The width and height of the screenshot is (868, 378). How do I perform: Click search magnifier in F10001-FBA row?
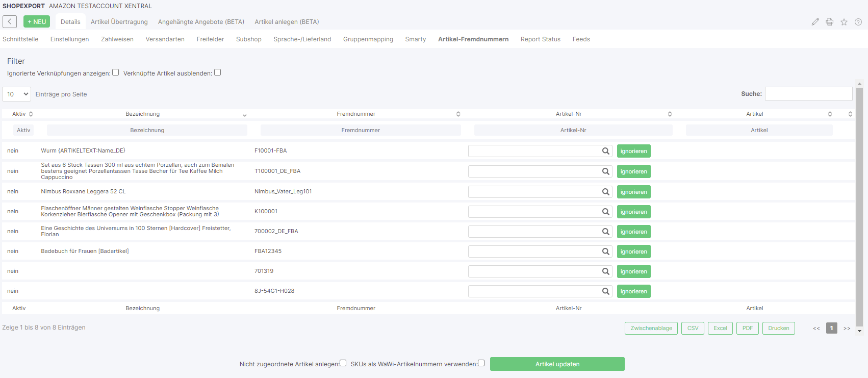tap(605, 151)
